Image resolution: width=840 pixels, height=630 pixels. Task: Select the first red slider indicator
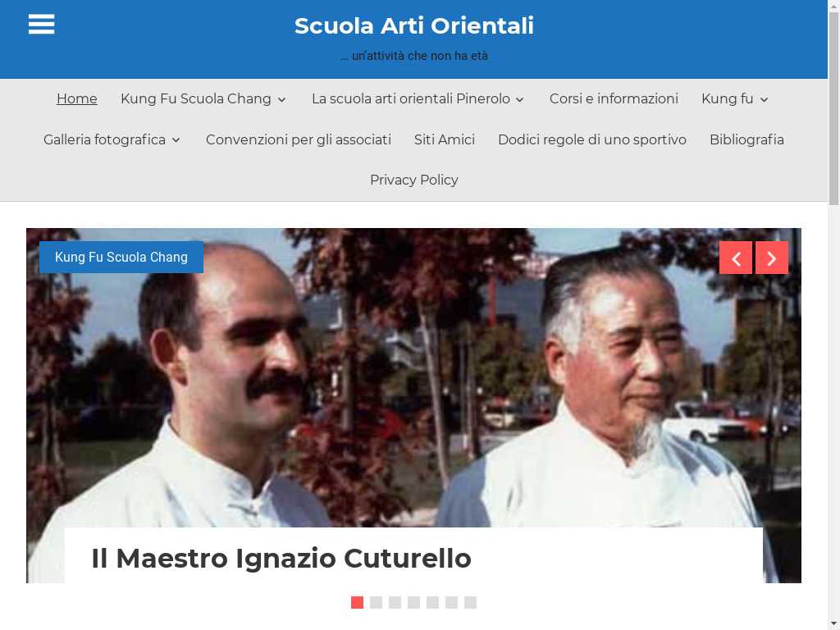click(x=358, y=603)
